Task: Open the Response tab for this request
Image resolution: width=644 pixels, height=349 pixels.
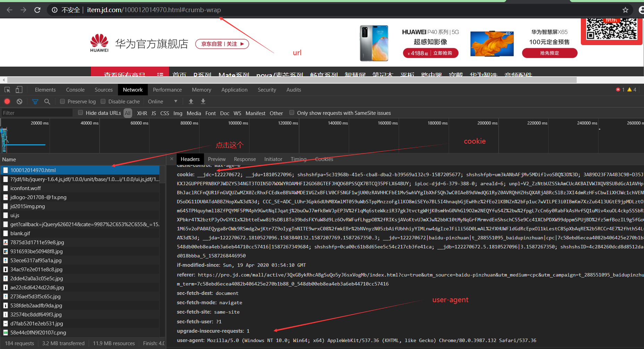Action: point(245,159)
